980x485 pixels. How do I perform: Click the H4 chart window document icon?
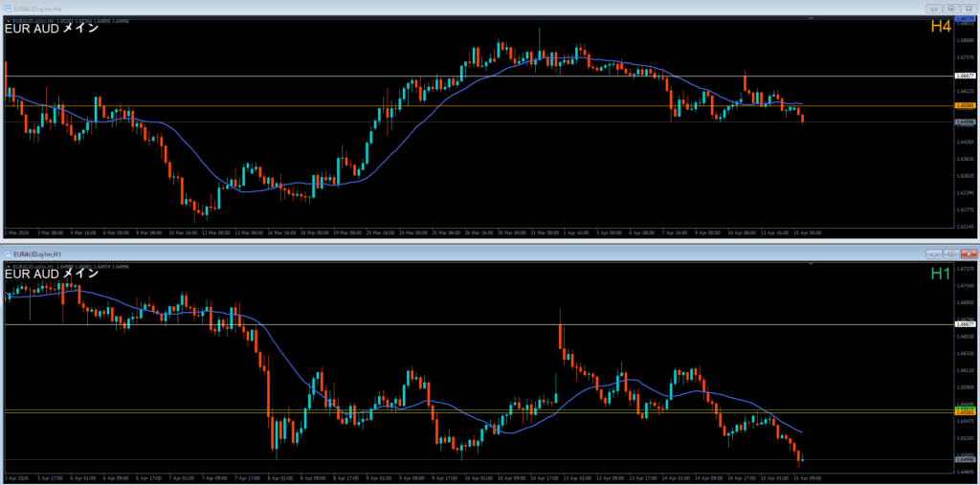(x=8, y=8)
